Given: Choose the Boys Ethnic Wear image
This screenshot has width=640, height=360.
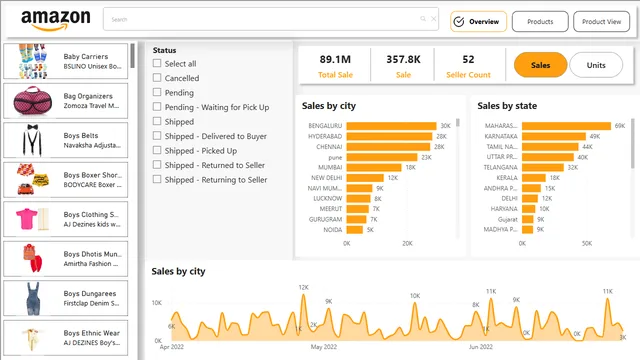Looking at the screenshot, I should pos(32,338).
